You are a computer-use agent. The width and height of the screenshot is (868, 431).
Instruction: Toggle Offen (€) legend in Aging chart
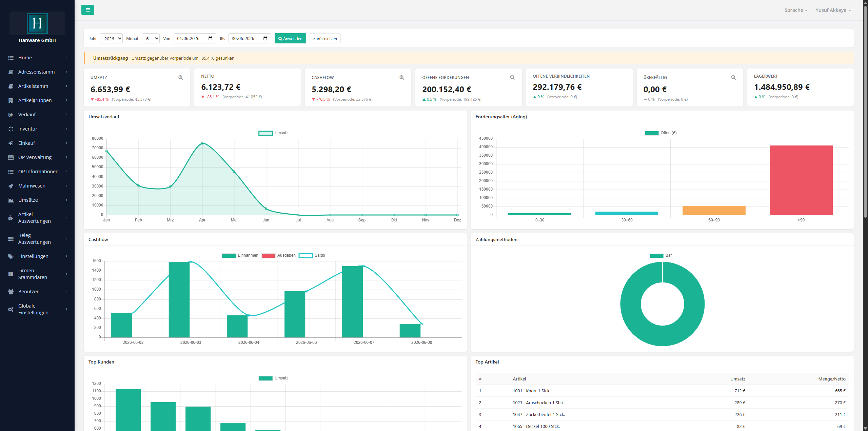pyautogui.click(x=660, y=133)
